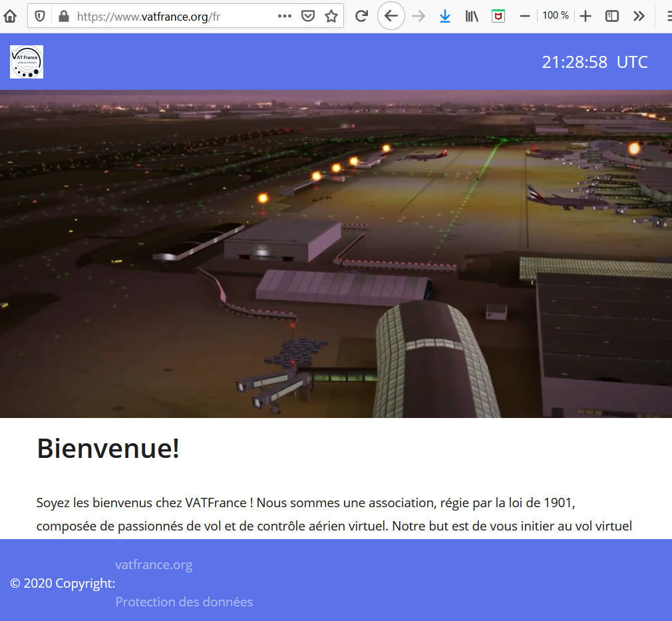
Task: Bookmark this page with the star
Action: pyautogui.click(x=331, y=16)
